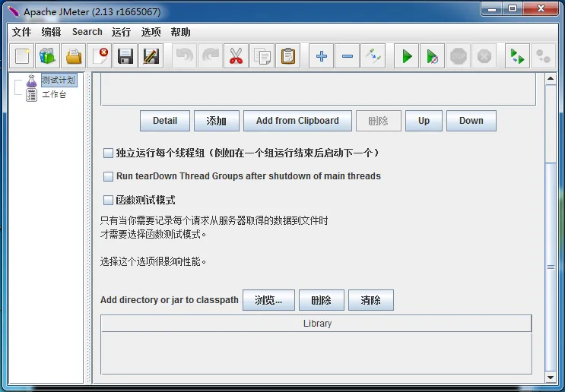The height and width of the screenshot is (392, 565).
Task: Click text 选择这个选项很影响性能
Action: 153,261
